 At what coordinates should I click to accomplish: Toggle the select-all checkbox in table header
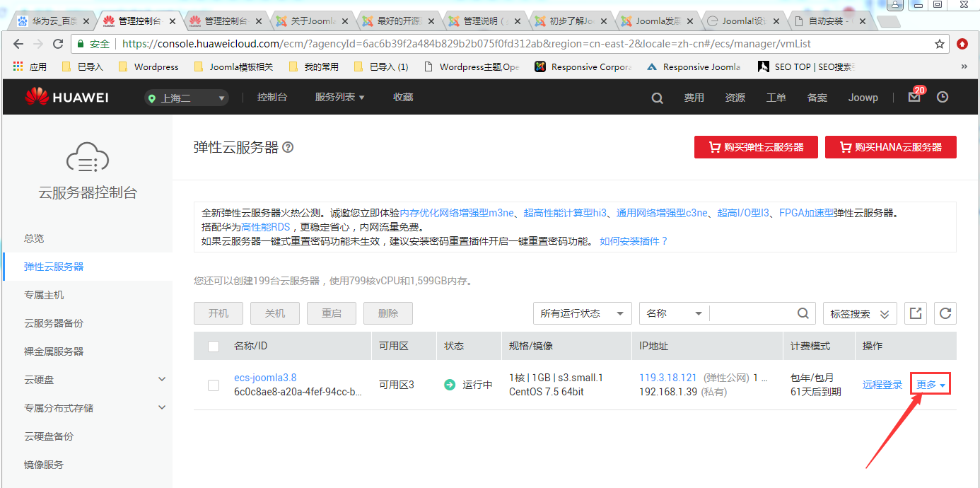coord(214,347)
